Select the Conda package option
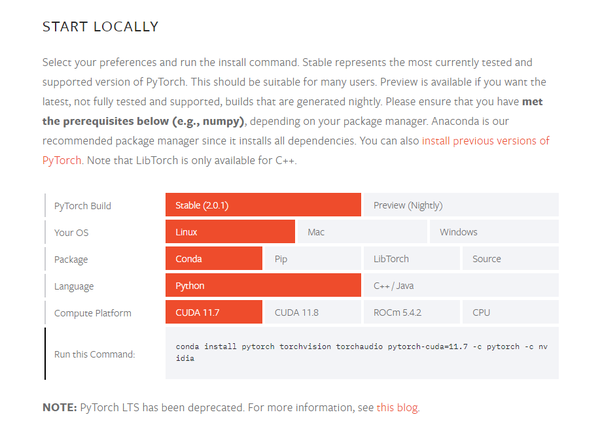The width and height of the screenshot is (600, 438). pyautogui.click(x=213, y=259)
